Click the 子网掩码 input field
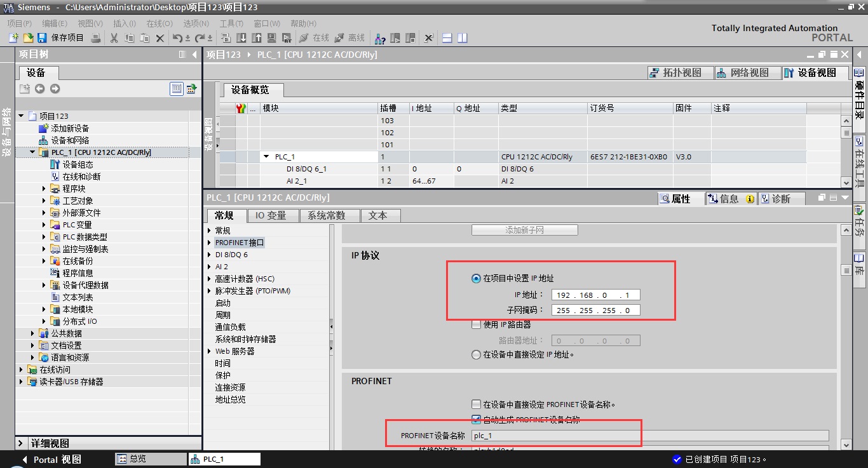 coord(595,311)
